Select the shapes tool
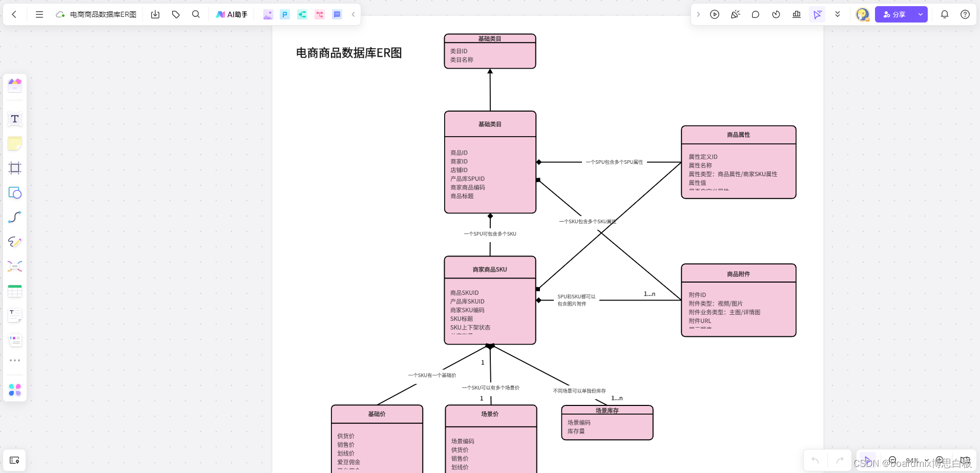The image size is (980, 473). click(15, 192)
